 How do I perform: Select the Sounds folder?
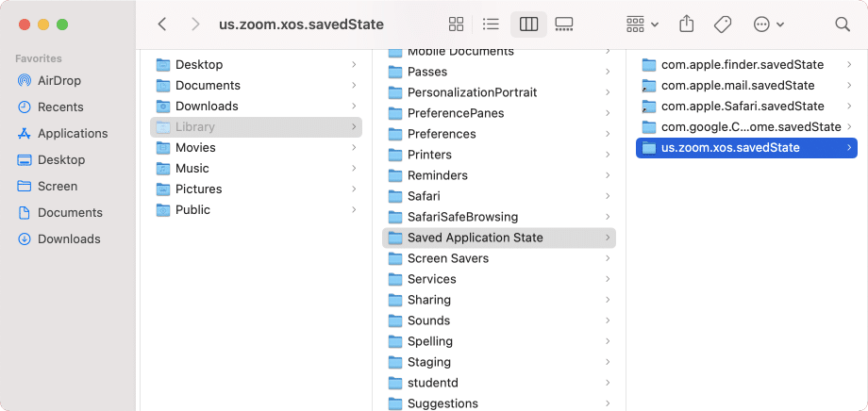click(499, 321)
